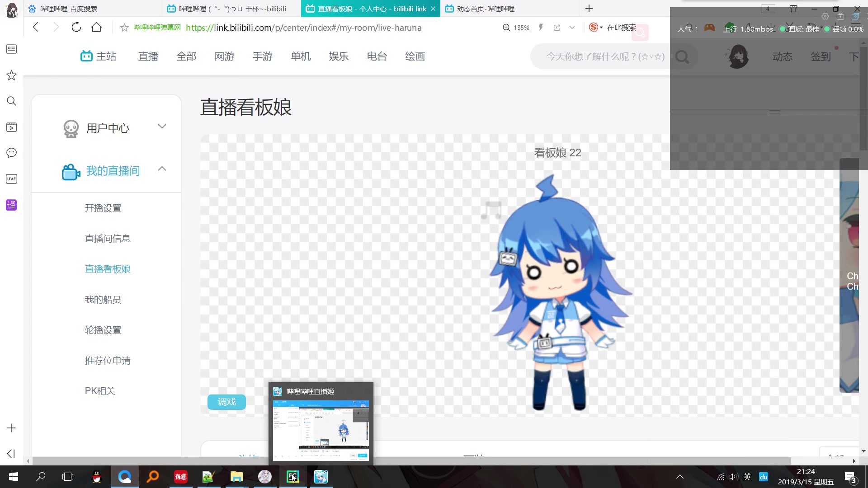Switch to the 动态首页-哔哩哔哩 tab
This screenshot has height=488, width=868.
pos(509,9)
